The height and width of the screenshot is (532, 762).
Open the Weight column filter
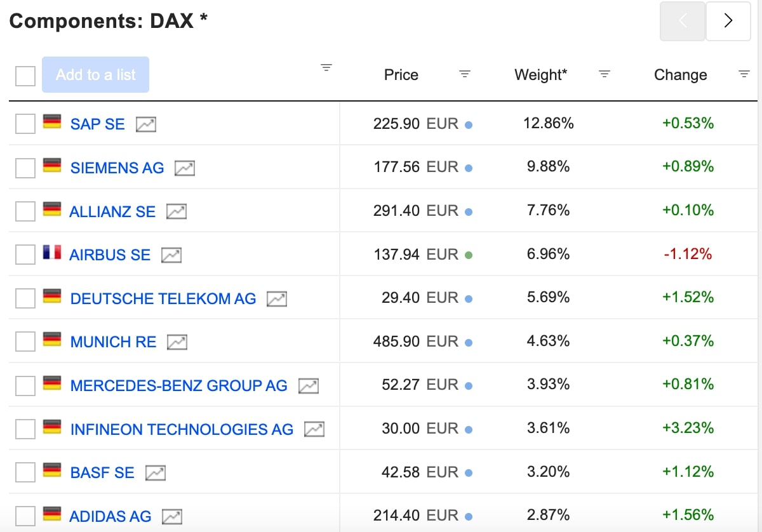(x=605, y=74)
